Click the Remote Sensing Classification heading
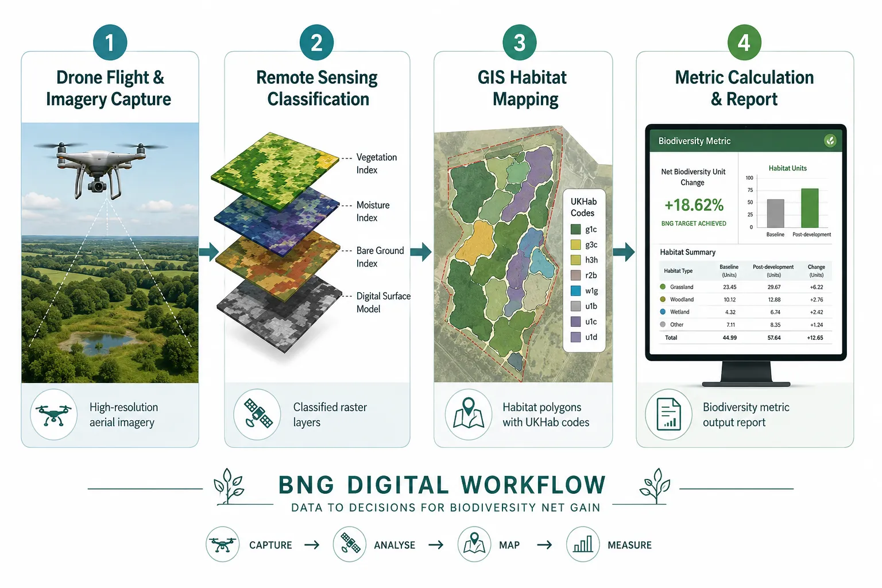 click(317, 88)
